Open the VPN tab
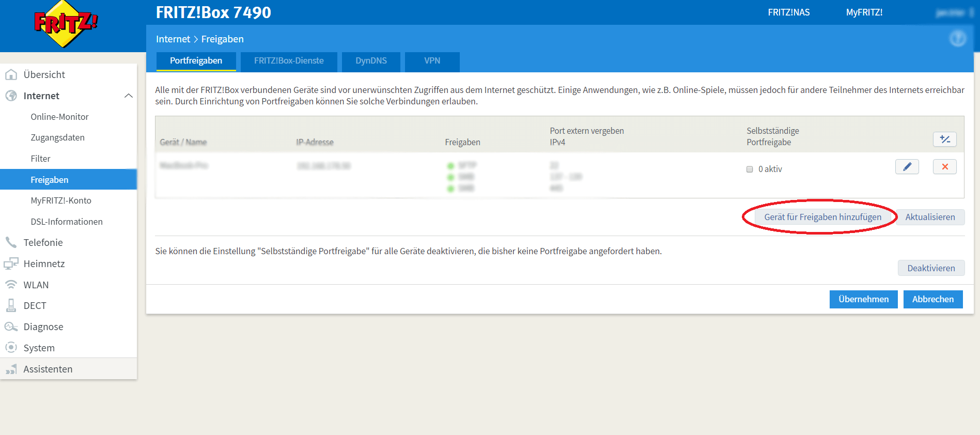This screenshot has width=980, height=435. (432, 61)
